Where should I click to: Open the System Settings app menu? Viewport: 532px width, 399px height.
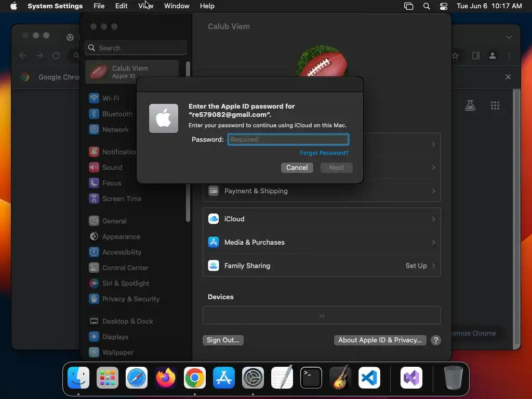coord(55,6)
